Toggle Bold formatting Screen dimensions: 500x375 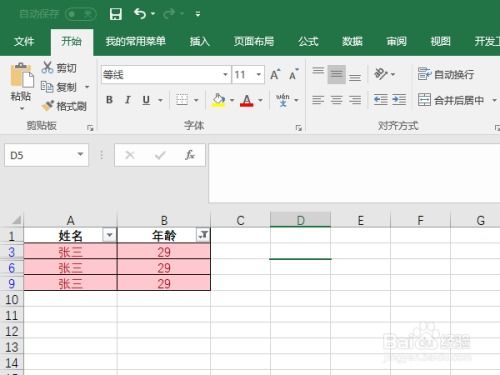(x=109, y=100)
